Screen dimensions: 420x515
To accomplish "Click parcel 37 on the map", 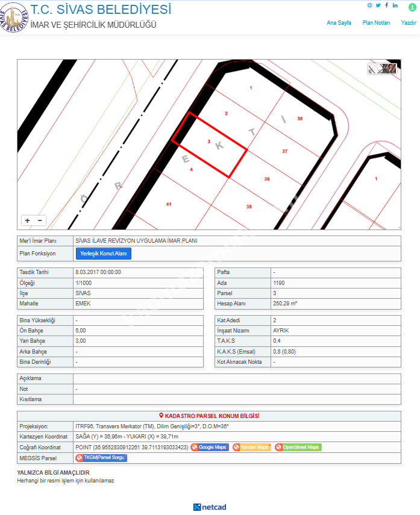I will coord(284,151).
